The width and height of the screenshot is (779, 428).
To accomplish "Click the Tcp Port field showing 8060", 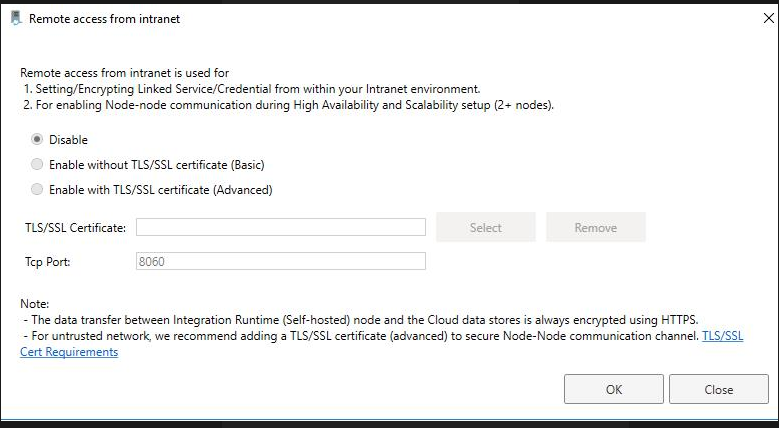I will pyautogui.click(x=281, y=261).
